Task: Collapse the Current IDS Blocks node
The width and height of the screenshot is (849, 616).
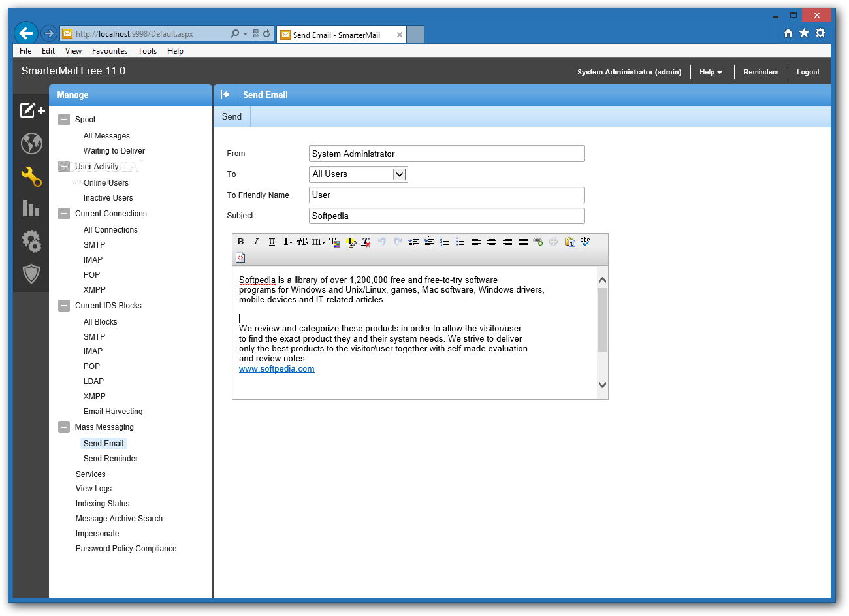Action: click(64, 306)
